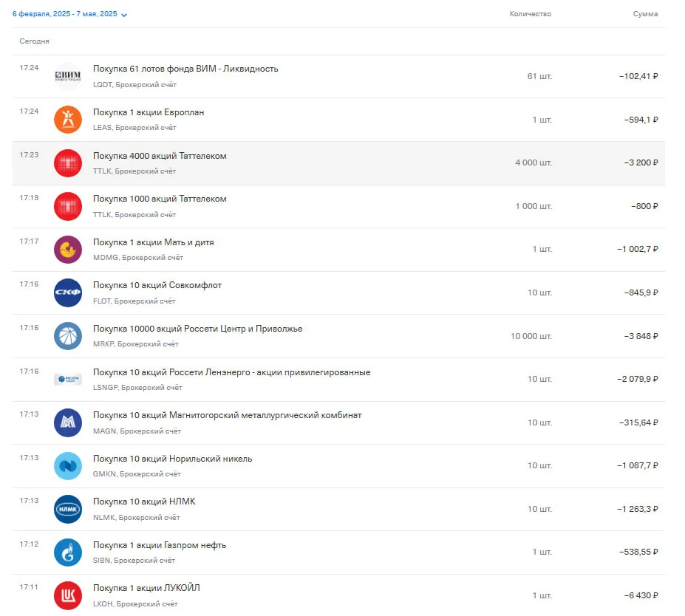Viewport: 685px width, 616px height.
Task: Click the НЛМК logo icon
Action: (x=68, y=509)
